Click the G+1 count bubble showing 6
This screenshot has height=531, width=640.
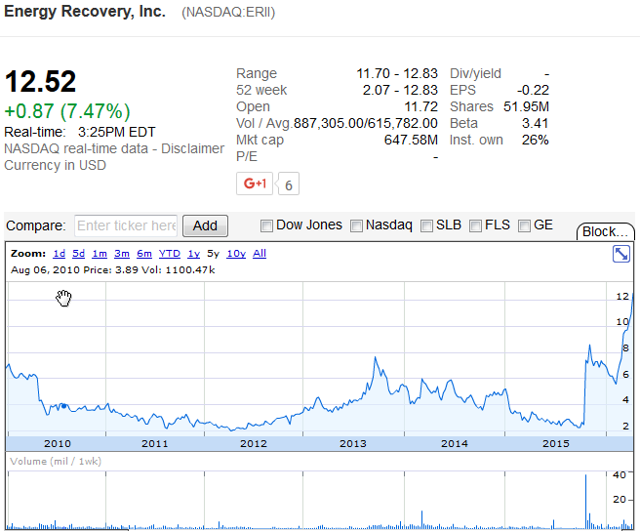point(289,184)
